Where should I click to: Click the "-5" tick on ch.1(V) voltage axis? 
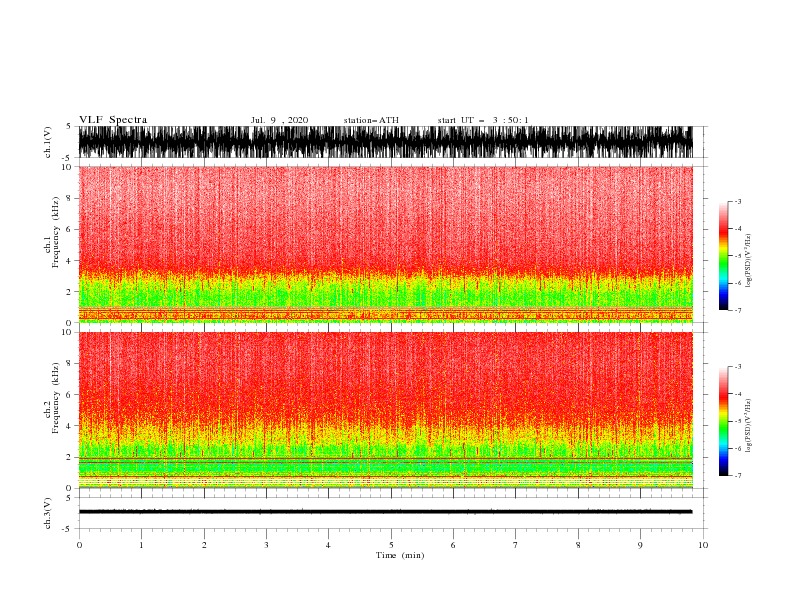(68, 158)
